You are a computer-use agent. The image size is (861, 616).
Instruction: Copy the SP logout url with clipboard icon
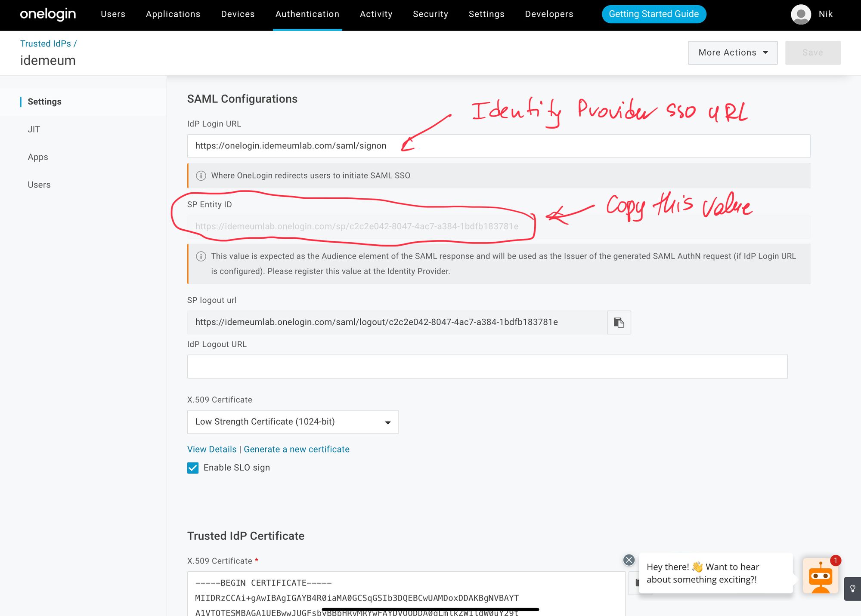[x=619, y=322]
